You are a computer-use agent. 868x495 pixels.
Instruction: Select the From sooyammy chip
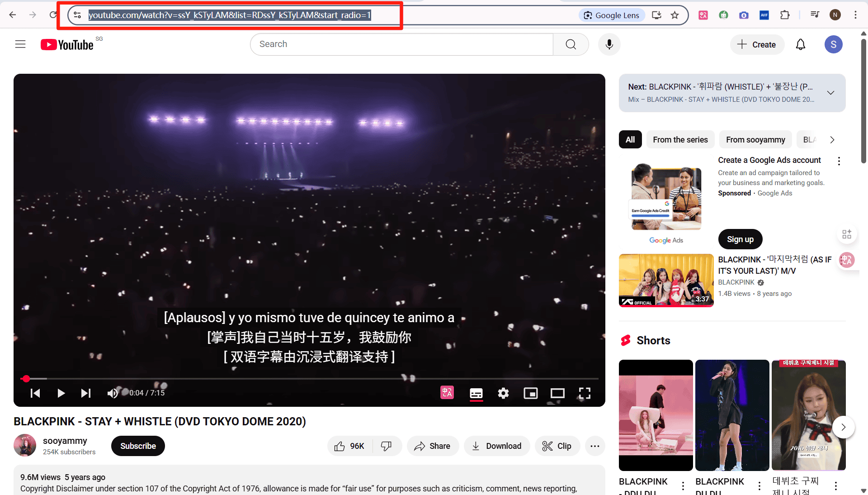tap(755, 140)
